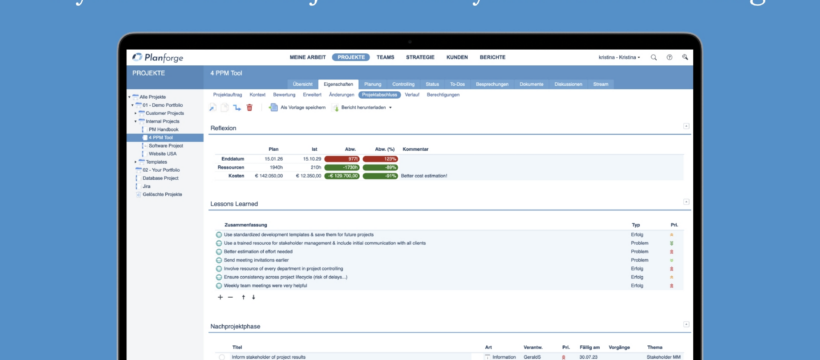Image resolution: width=820 pixels, height=360 pixels.
Task: Open the kristina - Kristina user dropdown
Action: click(x=619, y=58)
